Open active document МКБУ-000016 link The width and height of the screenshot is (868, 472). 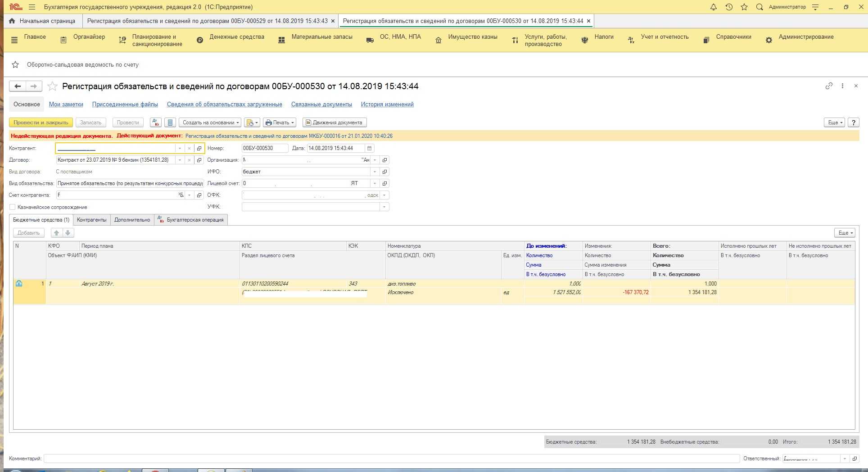289,136
